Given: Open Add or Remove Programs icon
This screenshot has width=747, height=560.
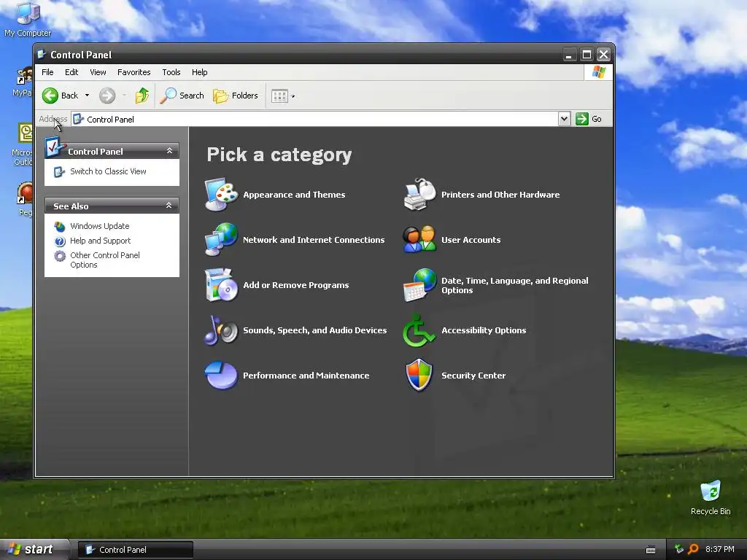Looking at the screenshot, I should coord(221,285).
